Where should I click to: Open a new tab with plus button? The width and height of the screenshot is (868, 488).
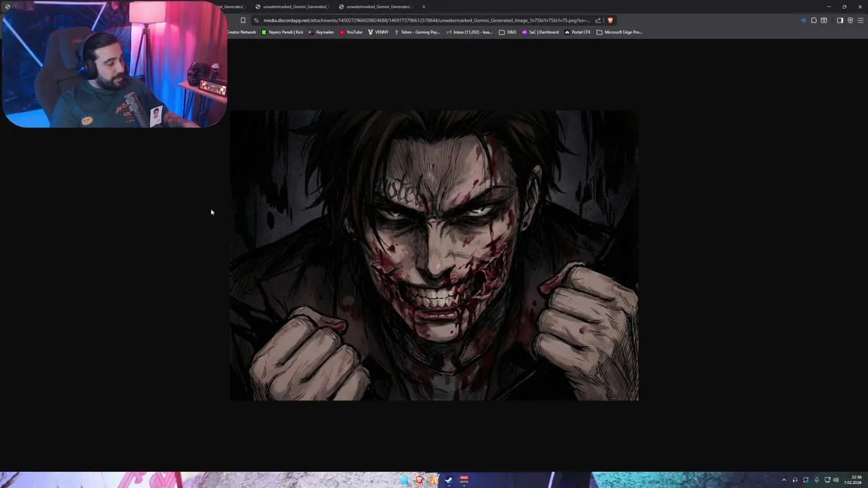click(423, 7)
